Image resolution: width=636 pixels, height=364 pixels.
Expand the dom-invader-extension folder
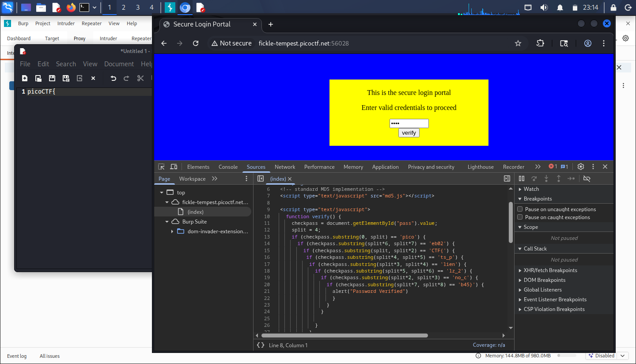tap(172, 231)
